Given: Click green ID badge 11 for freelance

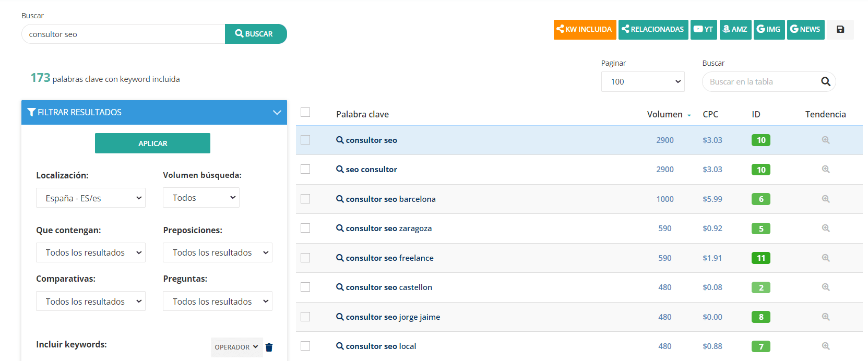Looking at the screenshot, I should (x=760, y=258).
